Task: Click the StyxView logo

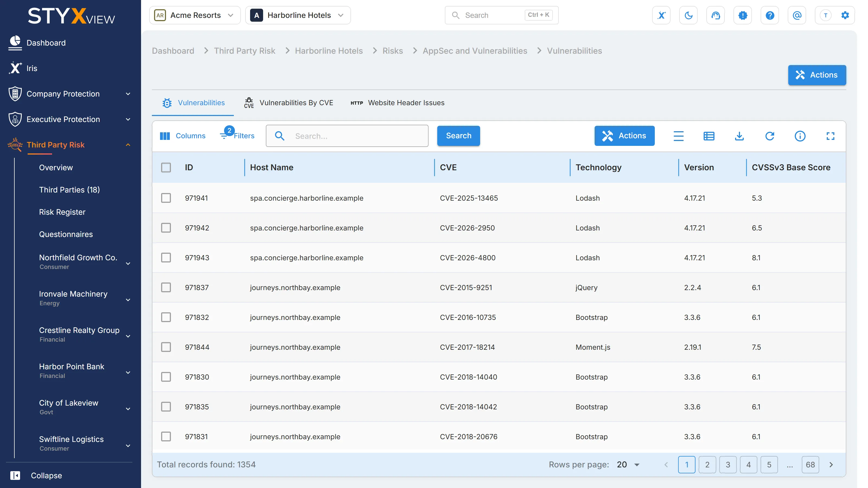Action: tap(71, 16)
